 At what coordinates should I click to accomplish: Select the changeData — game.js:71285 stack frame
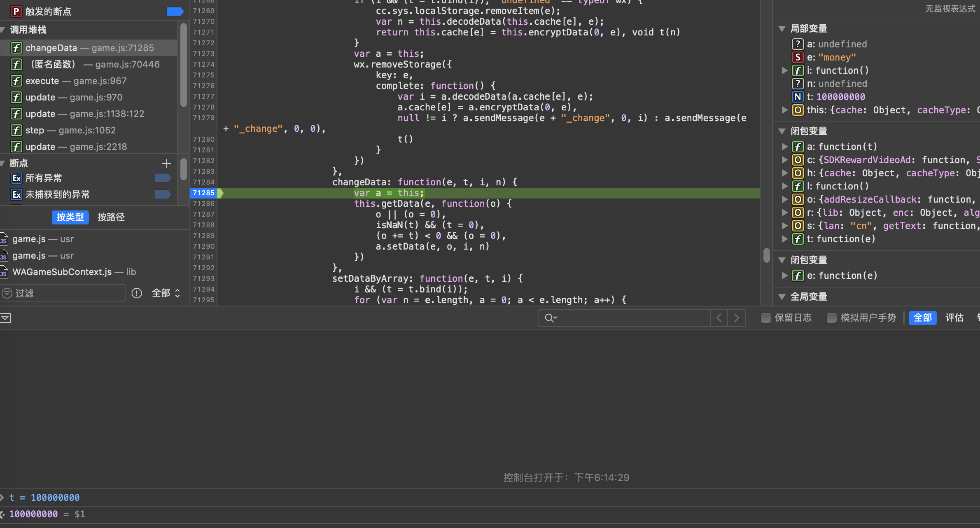point(89,48)
